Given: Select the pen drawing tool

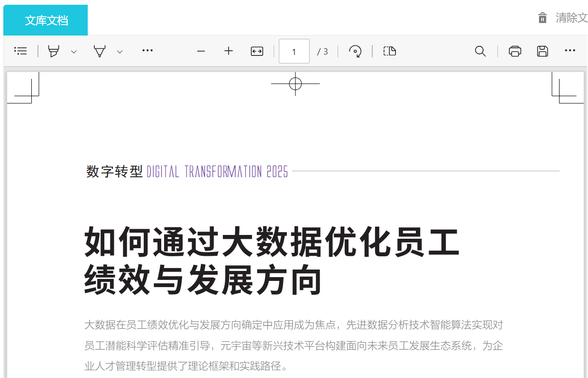Looking at the screenshot, I should 100,51.
